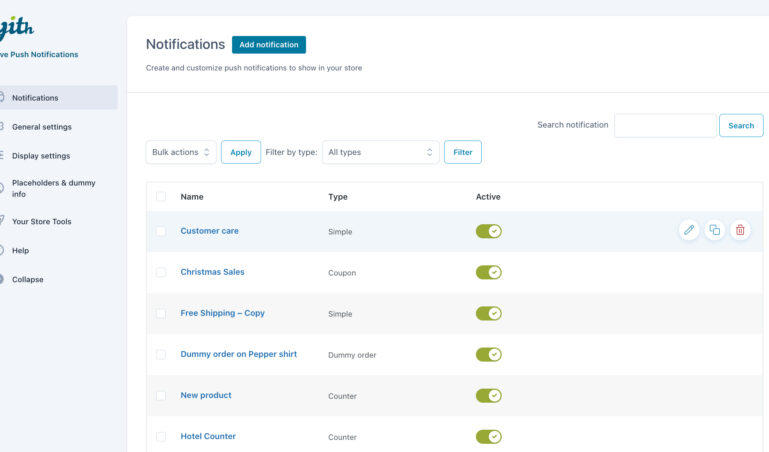
Task: Disable the Christmas Sales notification switch
Action: [x=488, y=273]
